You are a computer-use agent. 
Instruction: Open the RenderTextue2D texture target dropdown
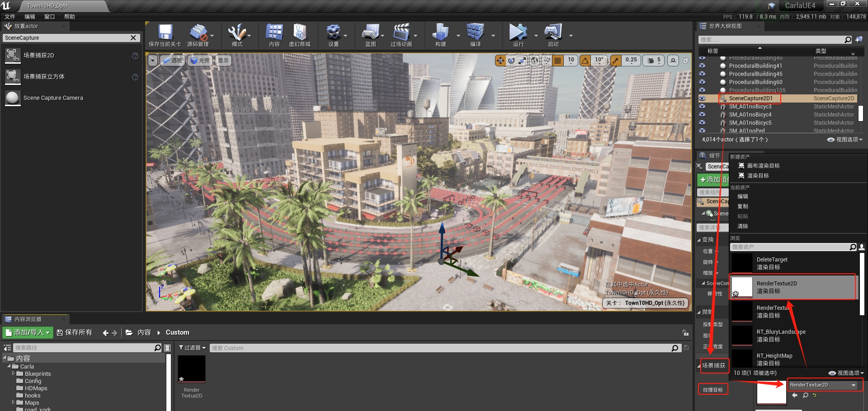822,385
